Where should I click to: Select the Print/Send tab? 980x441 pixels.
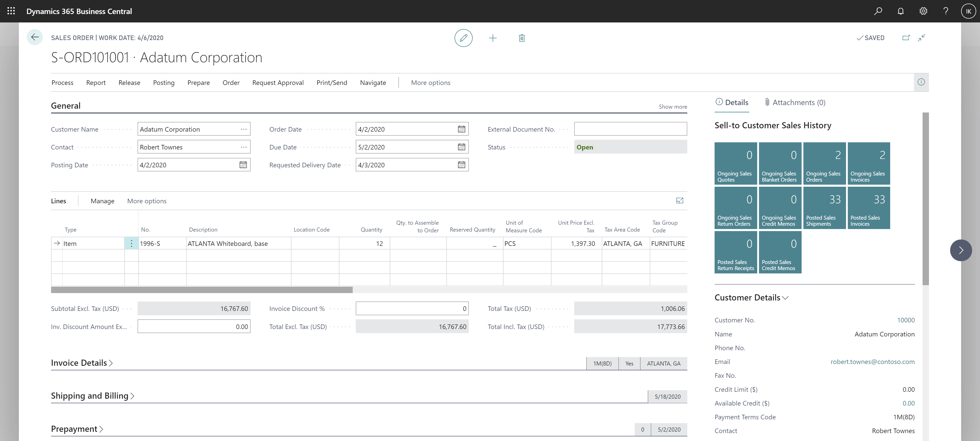(332, 82)
